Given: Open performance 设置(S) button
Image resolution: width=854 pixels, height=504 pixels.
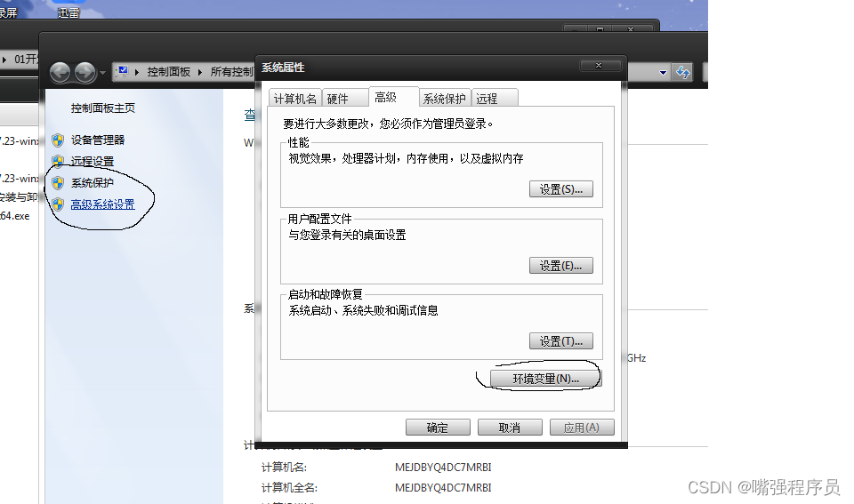Looking at the screenshot, I should pyautogui.click(x=561, y=189).
